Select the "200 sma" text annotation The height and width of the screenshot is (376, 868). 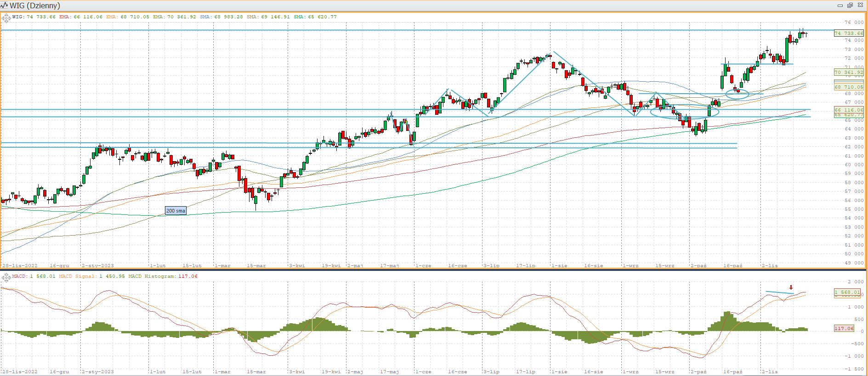pyautogui.click(x=176, y=211)
